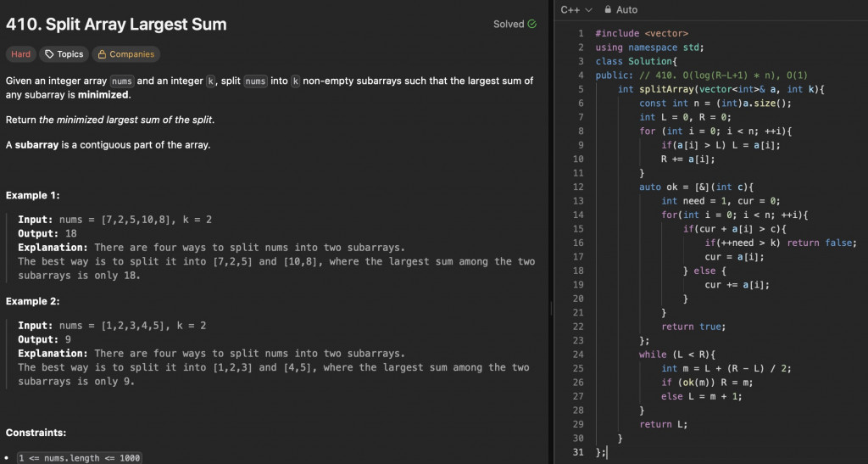Screen dimensions: 868x464
Task: Open the Companies locked tag
Action: 125,54
